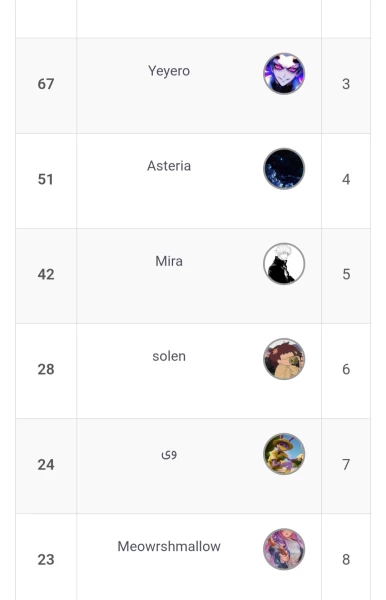The width and height of the screenshot is (386, 600).
Task: Open Mira's black and white avatar
Action: pos(284,264)
